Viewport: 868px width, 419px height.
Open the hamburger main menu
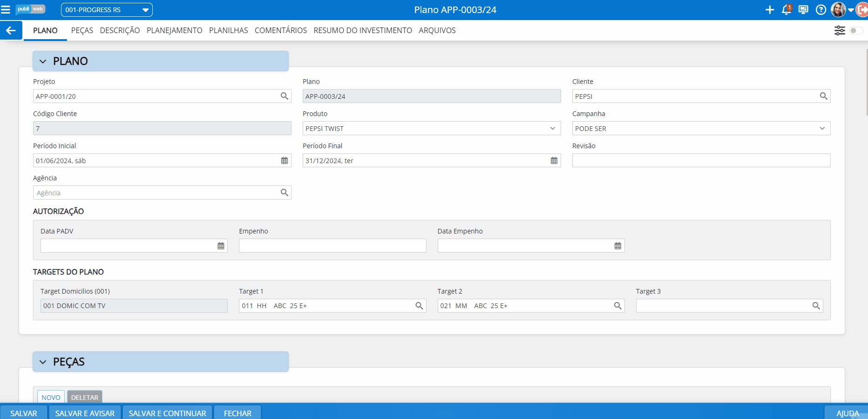coord(6,10)
